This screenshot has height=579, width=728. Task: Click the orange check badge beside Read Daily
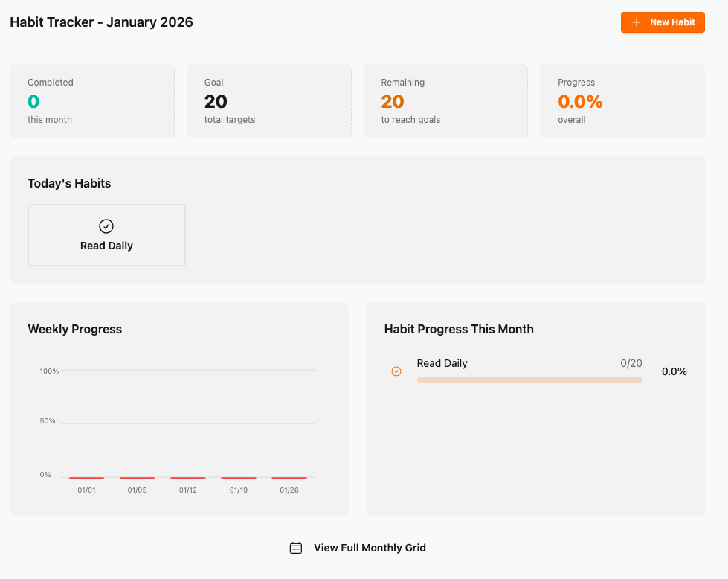click(x=396, y=371)
